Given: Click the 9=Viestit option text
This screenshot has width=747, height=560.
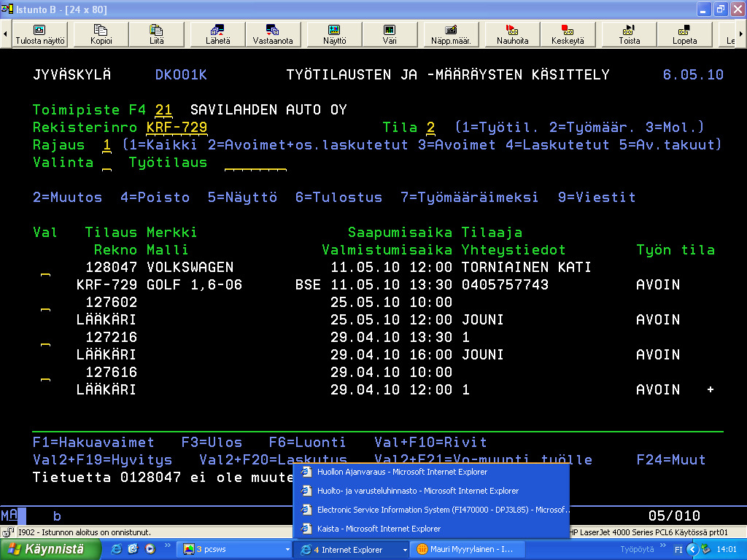Looking at the screenshot, I should click(x=597, y=198).
